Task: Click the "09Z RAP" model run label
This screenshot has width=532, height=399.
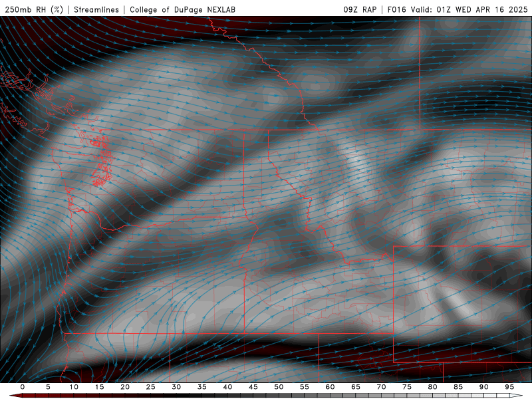Action: click(360, 9)
